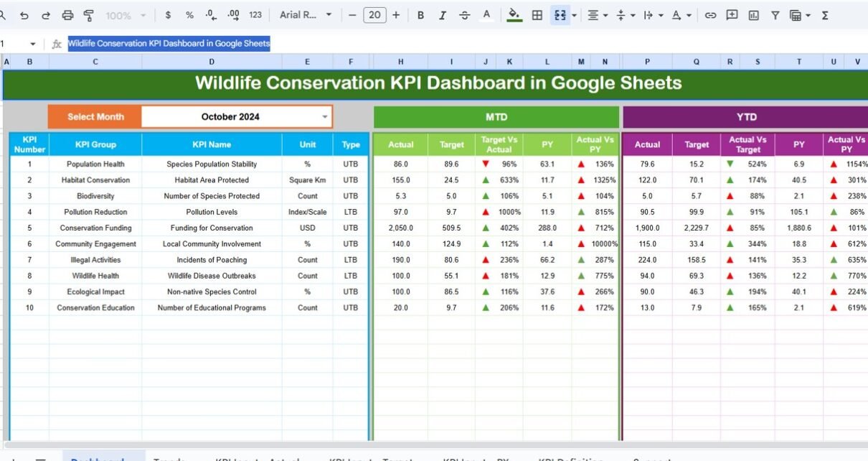Toggle bold formatting
Viewport: 868px width, 461px height.
[x=420, y=15]
